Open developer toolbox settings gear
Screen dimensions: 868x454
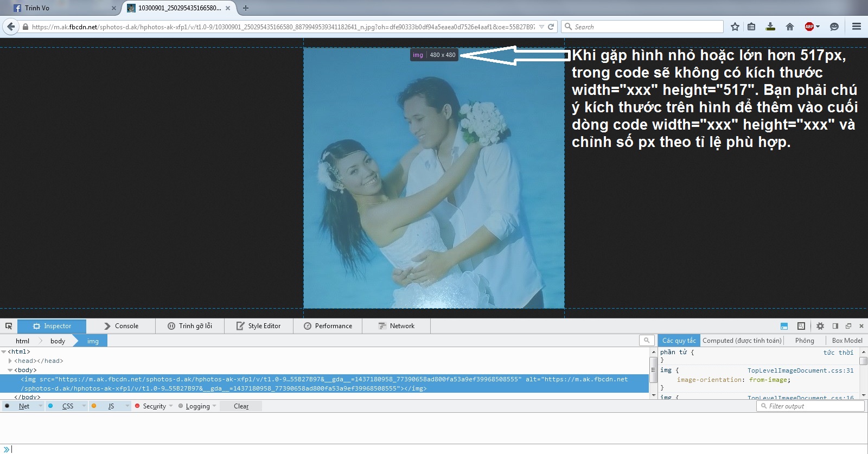click(820, 326)
